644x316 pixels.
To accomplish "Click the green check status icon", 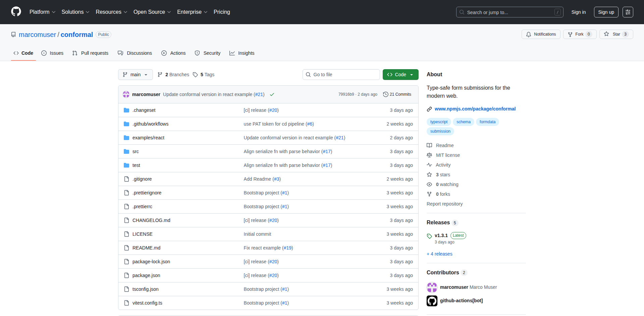I will [x=272, y=94].
